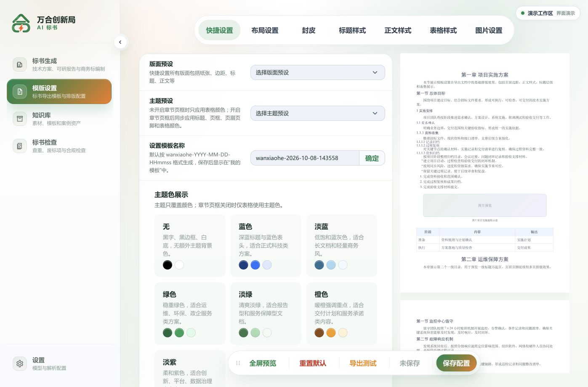Open the 表格样式 tab
Viewport: 588px width, 387px height.
pyautogui.click(x=443, y=30)
